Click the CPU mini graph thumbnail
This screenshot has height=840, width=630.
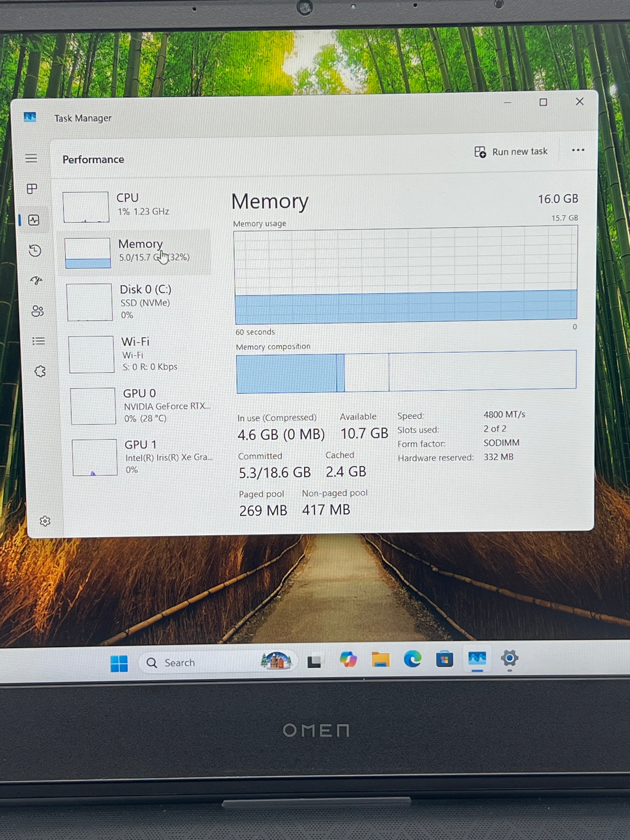click(86, 207)
